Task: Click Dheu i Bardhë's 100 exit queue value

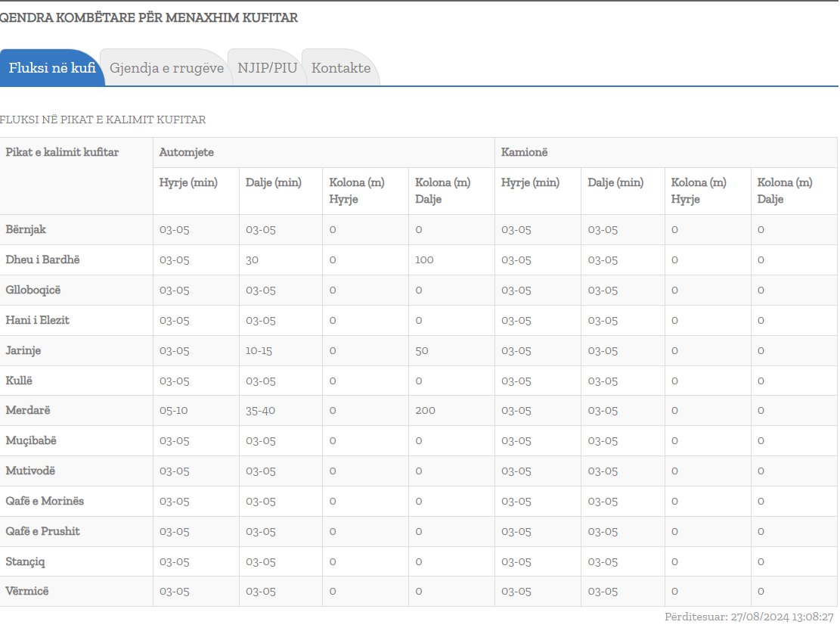Action: pos(424,260)
